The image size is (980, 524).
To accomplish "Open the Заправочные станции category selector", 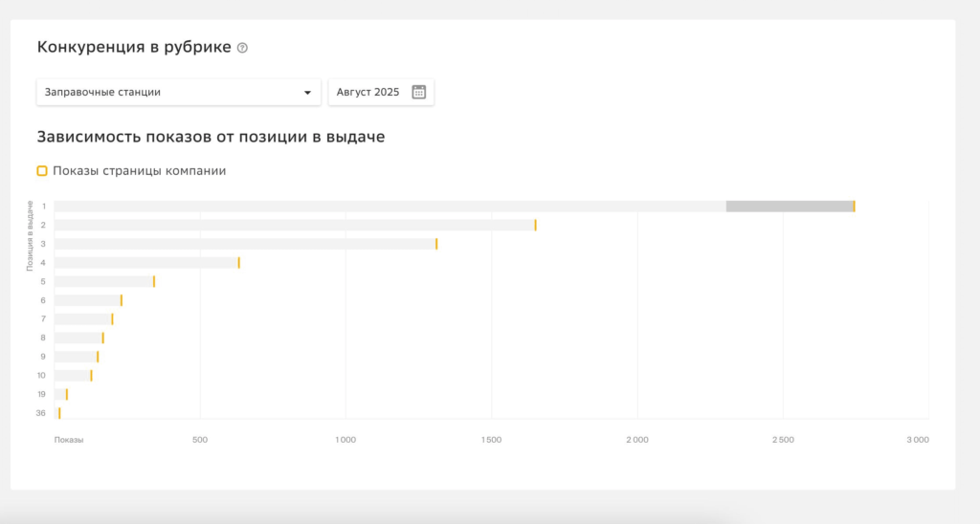I will 179,93.
